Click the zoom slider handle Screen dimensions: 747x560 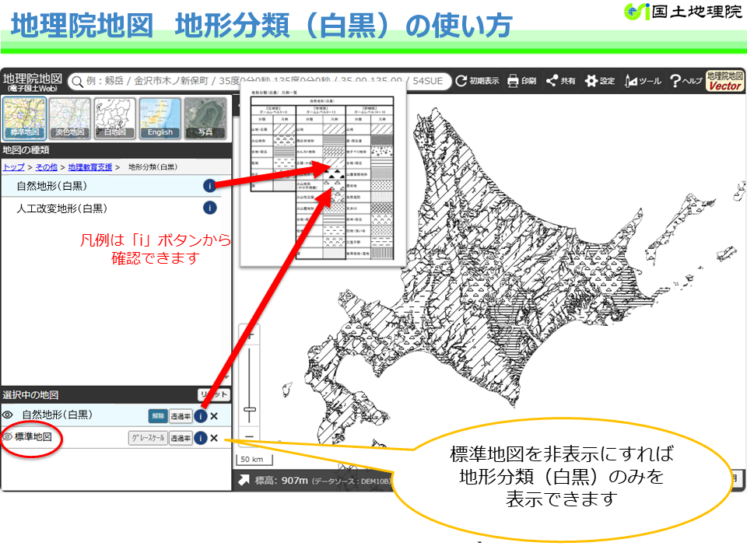[250, 410]
